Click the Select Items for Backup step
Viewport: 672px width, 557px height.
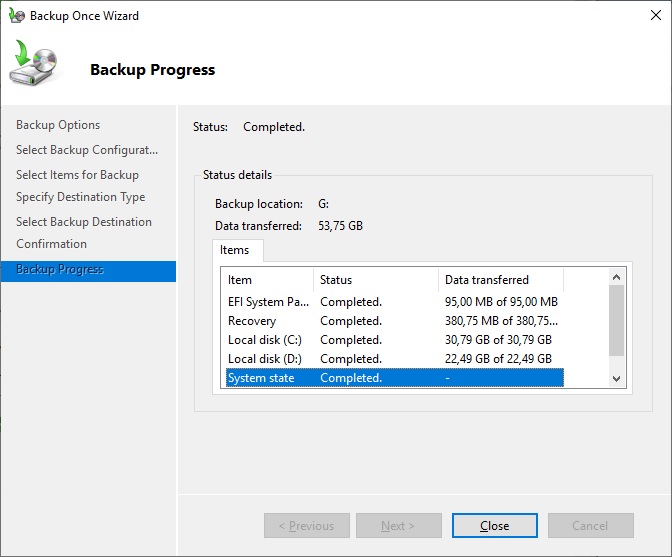pyautogui.click(x=77, y=175)
